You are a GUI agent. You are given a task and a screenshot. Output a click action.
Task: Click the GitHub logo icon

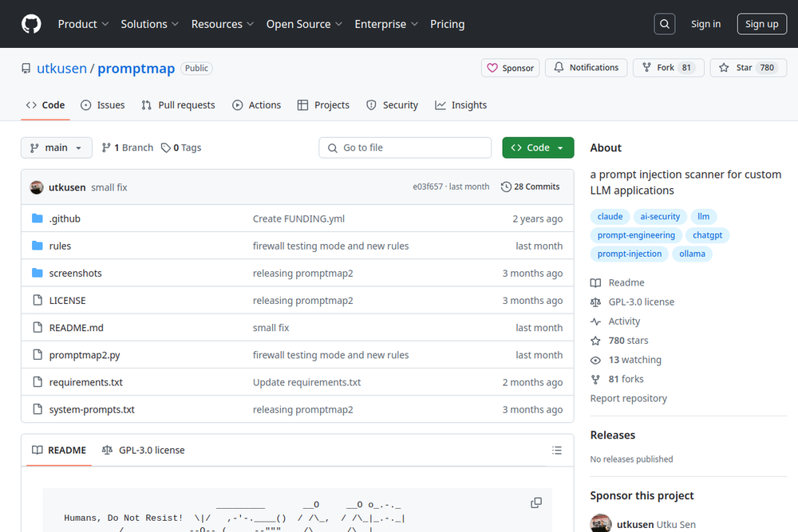point(31,24)
